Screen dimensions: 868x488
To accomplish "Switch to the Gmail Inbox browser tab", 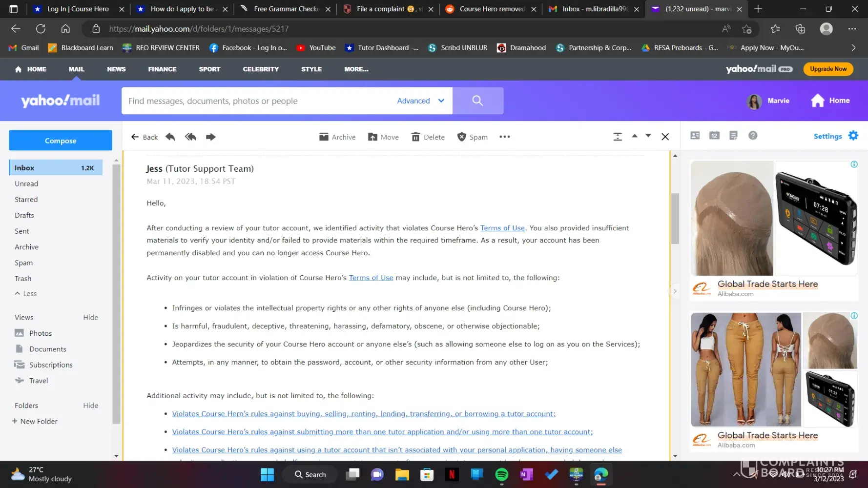I will (594, 9).
